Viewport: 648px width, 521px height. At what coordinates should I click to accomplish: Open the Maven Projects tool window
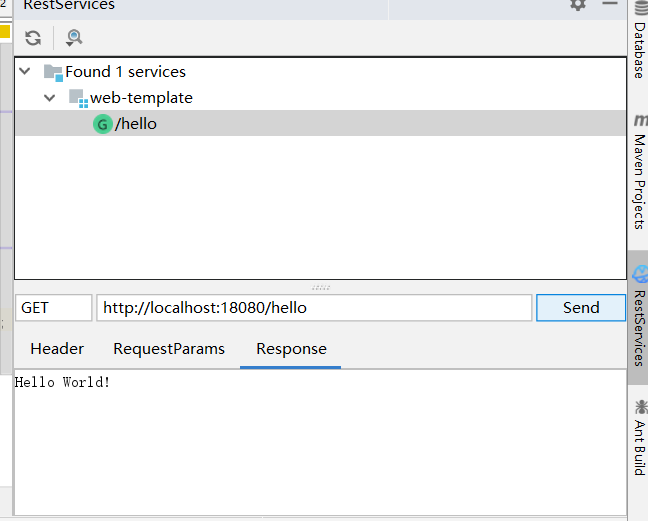pyautogui.click(x=638, y=170)
